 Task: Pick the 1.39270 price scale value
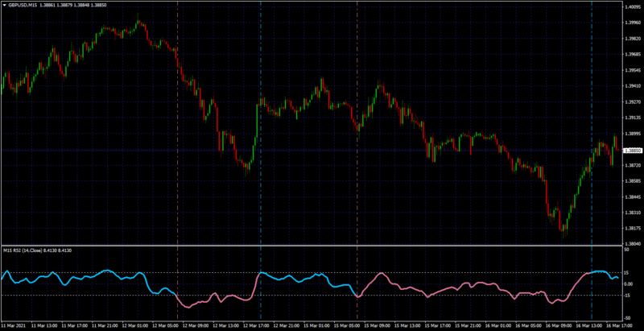pos(632,101)
